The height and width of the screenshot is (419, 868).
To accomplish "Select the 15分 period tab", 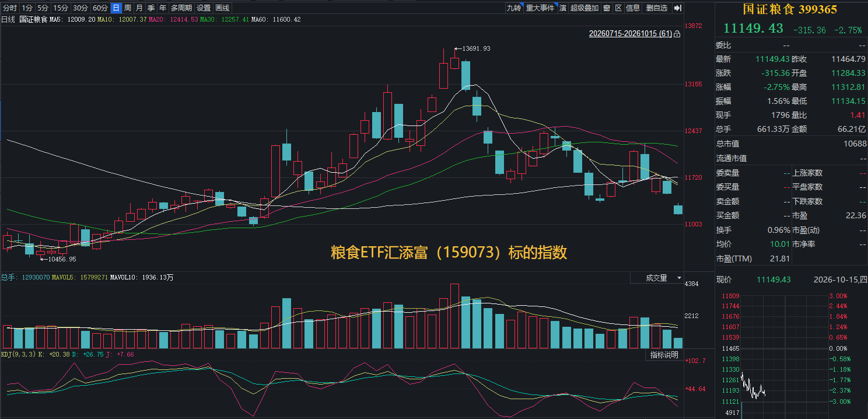I will coord(60,8).
